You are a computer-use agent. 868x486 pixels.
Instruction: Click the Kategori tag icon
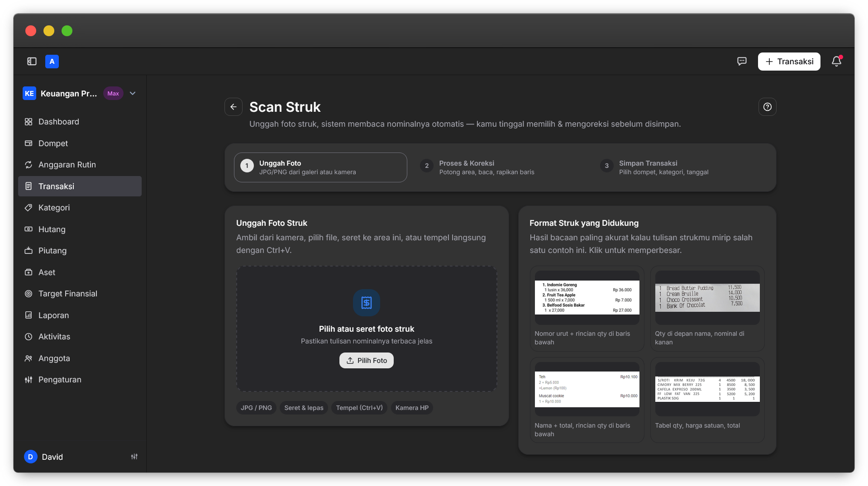tap(29, 208)
